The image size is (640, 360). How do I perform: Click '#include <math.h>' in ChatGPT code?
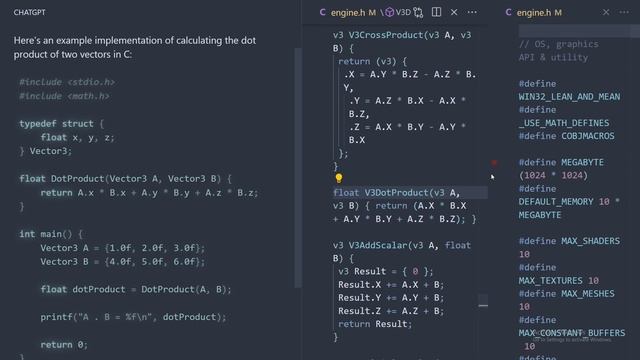tap(64, 96)
